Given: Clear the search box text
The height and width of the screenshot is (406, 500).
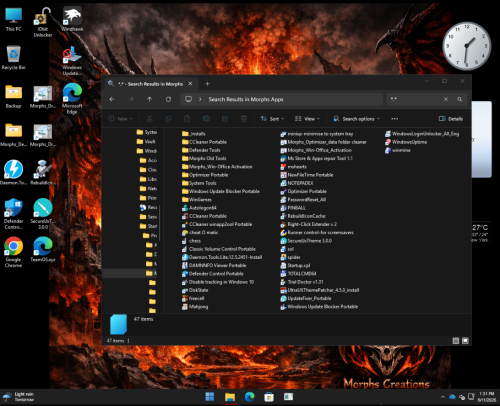Looking at the screenshot, I should 446,99.
